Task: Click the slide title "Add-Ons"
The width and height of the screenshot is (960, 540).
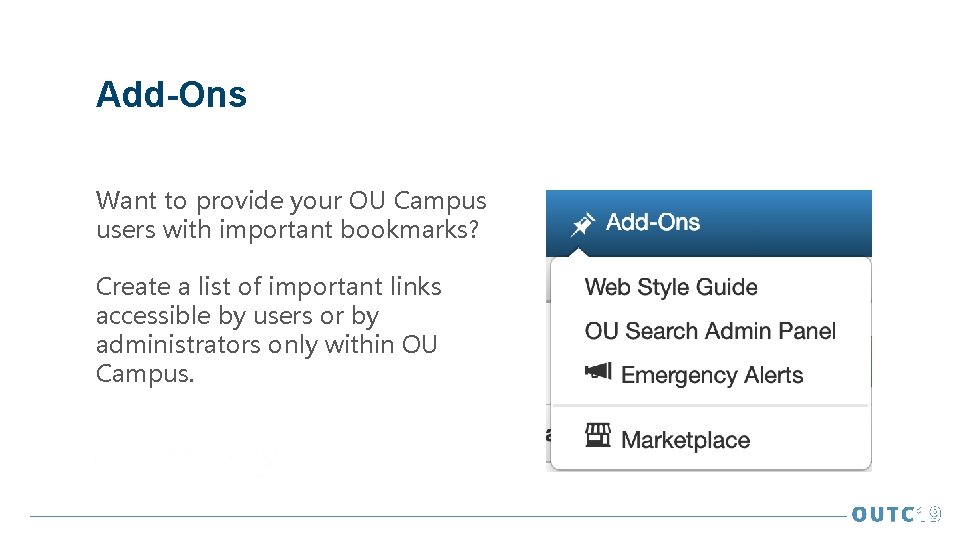Action: point(171,95)
